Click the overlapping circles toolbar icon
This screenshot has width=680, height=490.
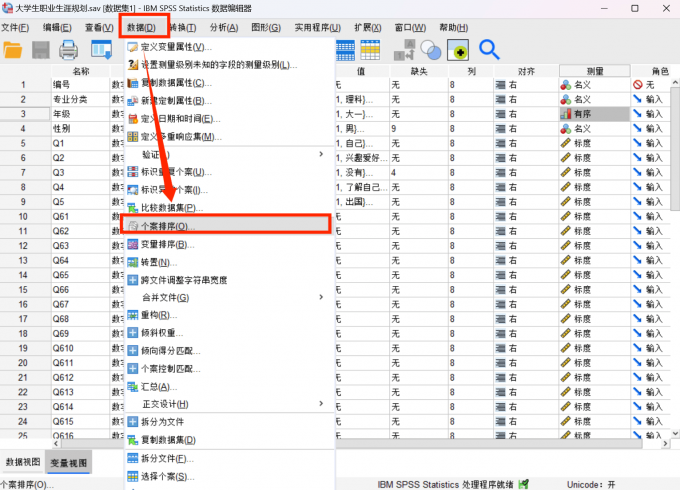coord(431,50)
